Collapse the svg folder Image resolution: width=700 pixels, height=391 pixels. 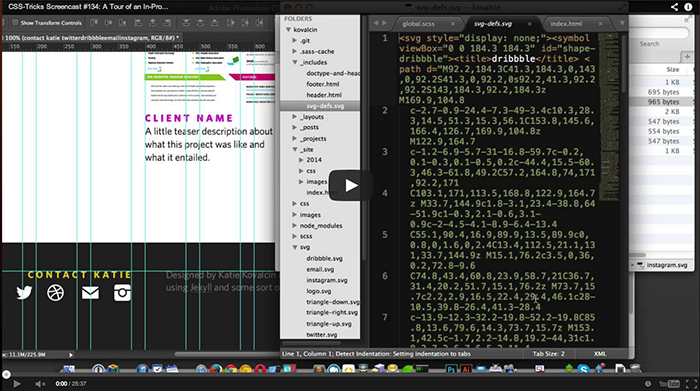coord(295,247)
